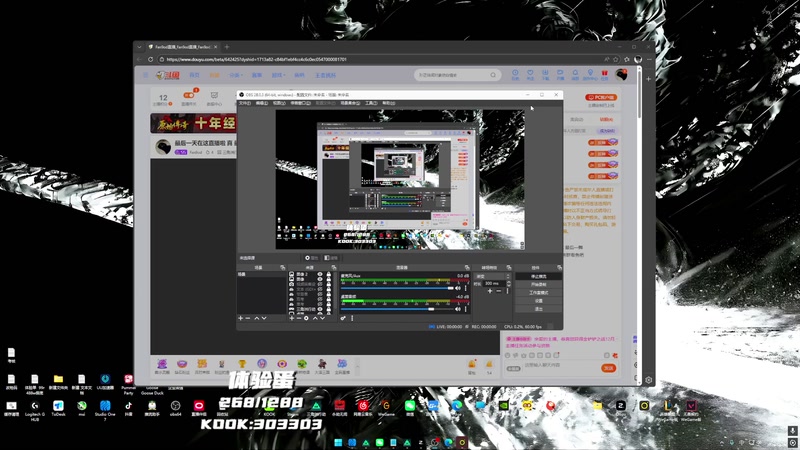This screenshot has width=800, height=450.
Task: Open the scene transition type dropdown
Action: coord(493,276)
